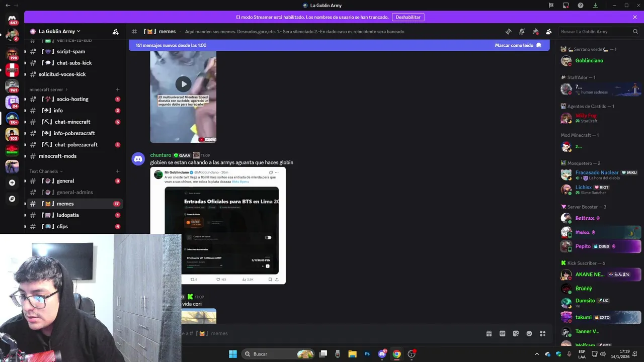Click retweet icon on embedded tweet

pyautogui.click(x=192, y=279)
